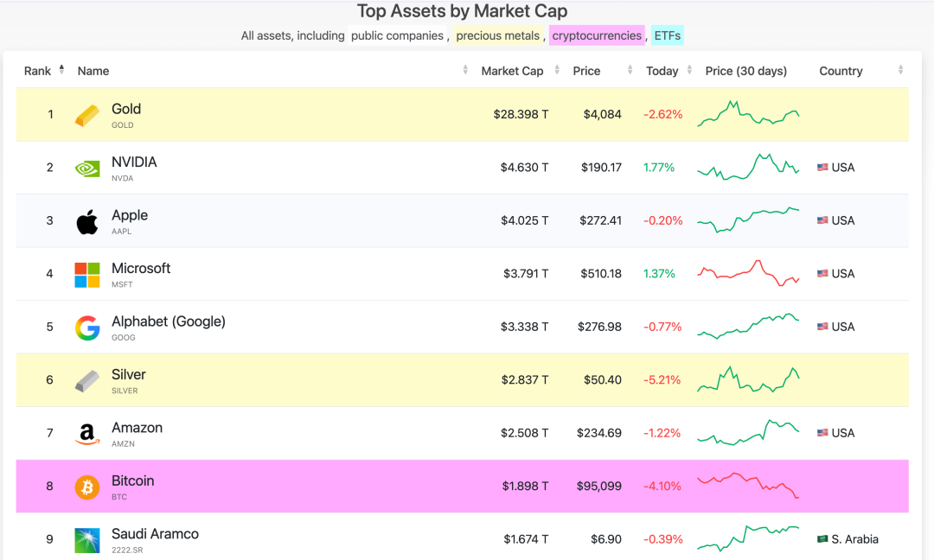This screenshot has height=560, width=934.
Task: View Silver 30-day price chart
Action: (748, 379)
